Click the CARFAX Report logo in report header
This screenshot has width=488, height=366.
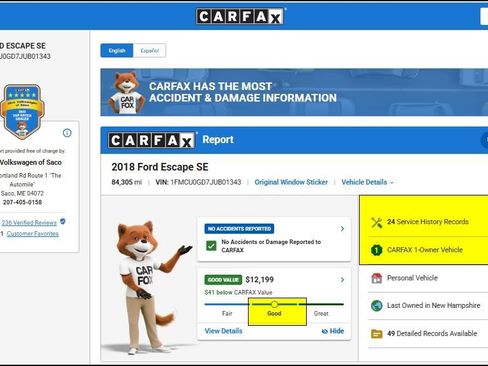(152, 140)
